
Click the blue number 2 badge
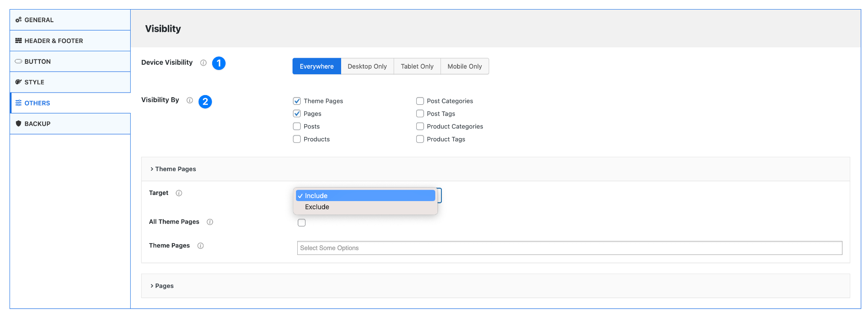pos(205,102)
